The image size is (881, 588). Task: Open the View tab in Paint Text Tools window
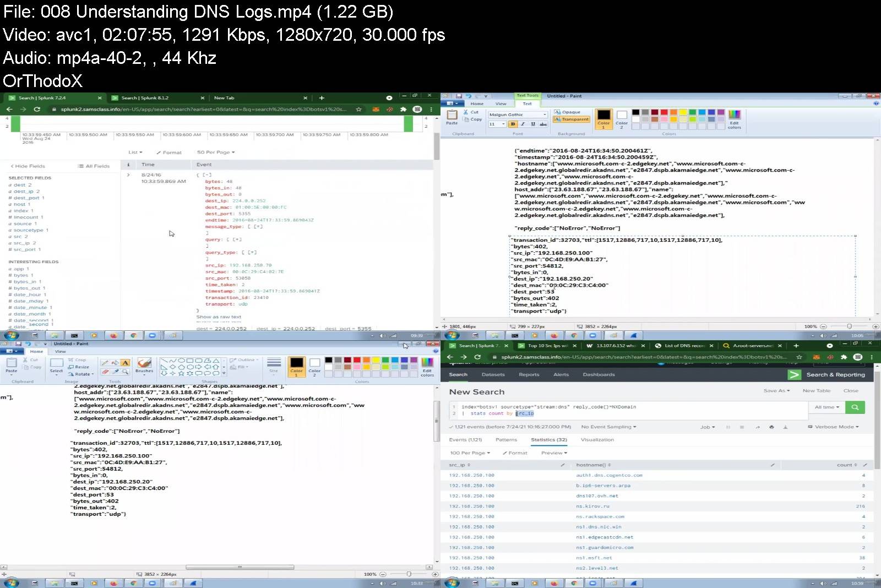coord(501,104)
